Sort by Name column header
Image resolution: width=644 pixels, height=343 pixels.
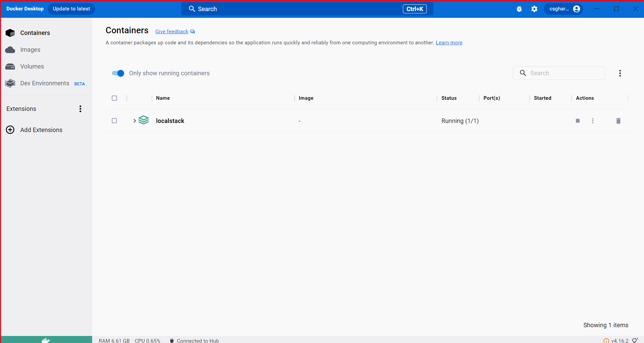pyautogui.click(x=163, y=98)
